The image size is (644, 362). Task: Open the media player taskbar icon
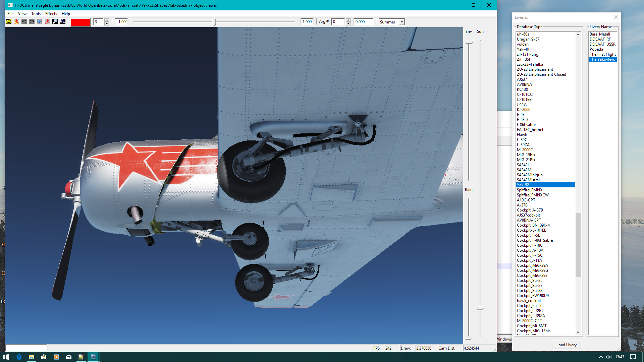[x=56, y=357]
